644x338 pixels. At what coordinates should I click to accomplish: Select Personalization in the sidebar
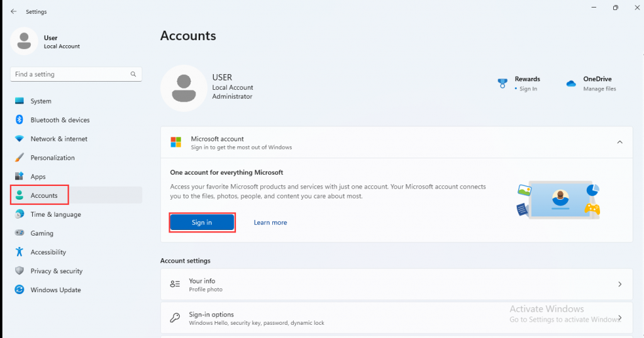point(76,158)
